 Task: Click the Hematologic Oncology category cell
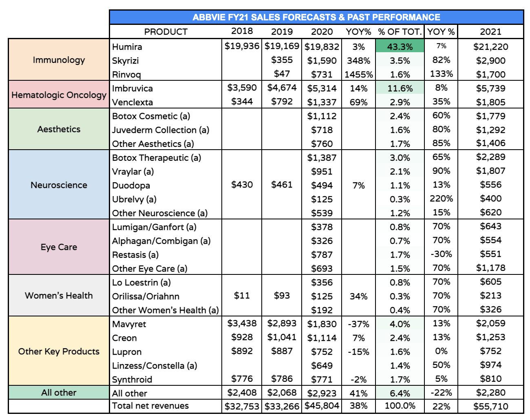pyautogui.click(x=59, y=95)
